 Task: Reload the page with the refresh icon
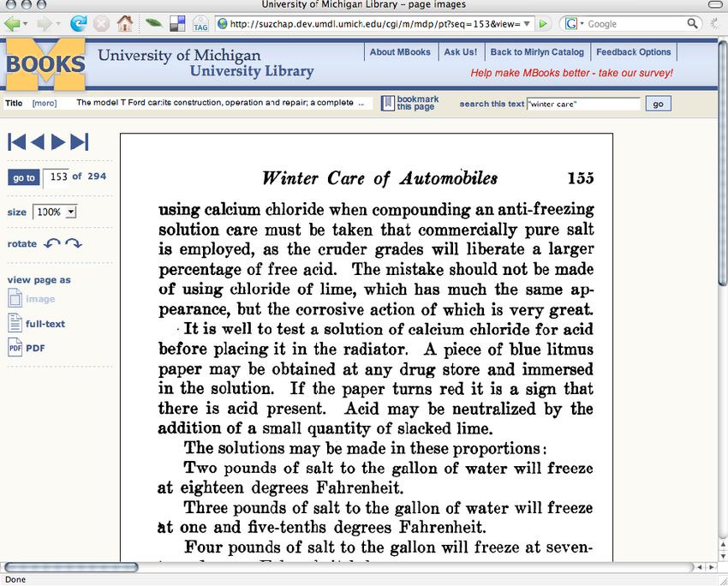tap(78, 23)
